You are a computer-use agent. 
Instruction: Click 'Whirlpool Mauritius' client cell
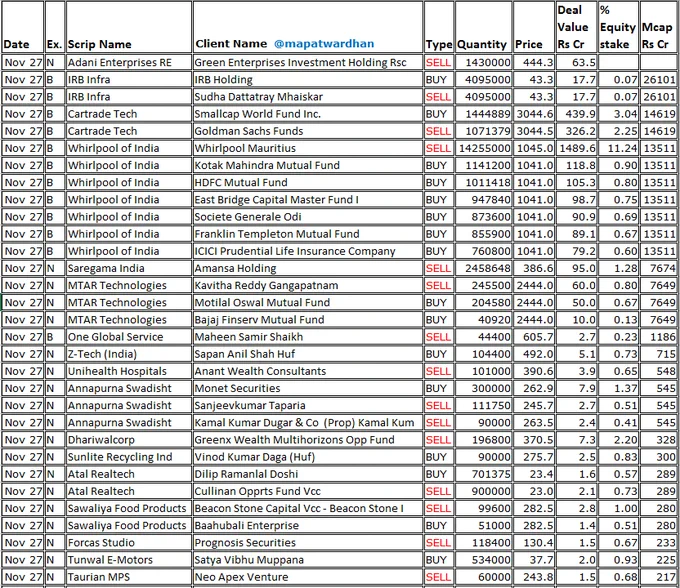308,148
